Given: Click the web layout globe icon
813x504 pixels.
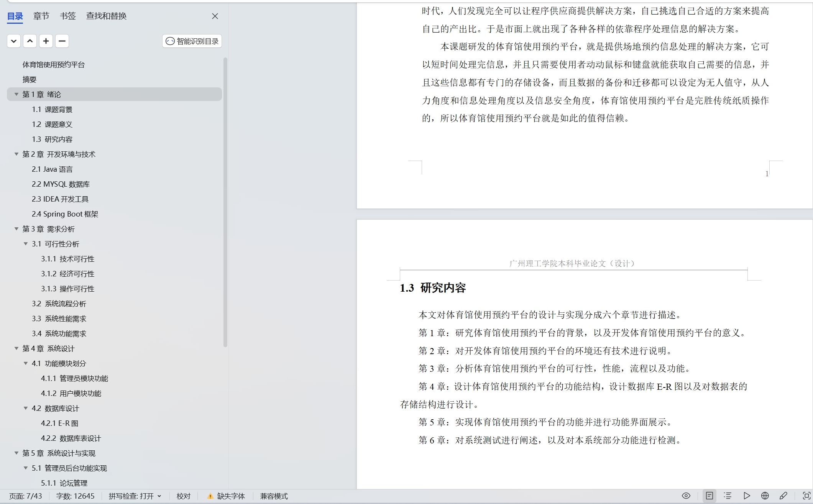Looking at the screenshot, I should [765, 496].
